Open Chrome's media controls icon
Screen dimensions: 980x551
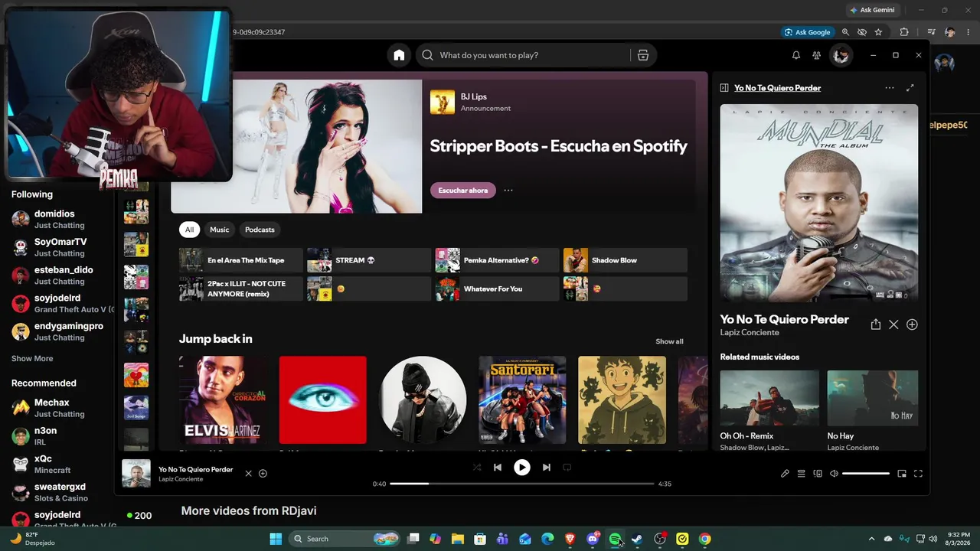(x=932, y=32)
